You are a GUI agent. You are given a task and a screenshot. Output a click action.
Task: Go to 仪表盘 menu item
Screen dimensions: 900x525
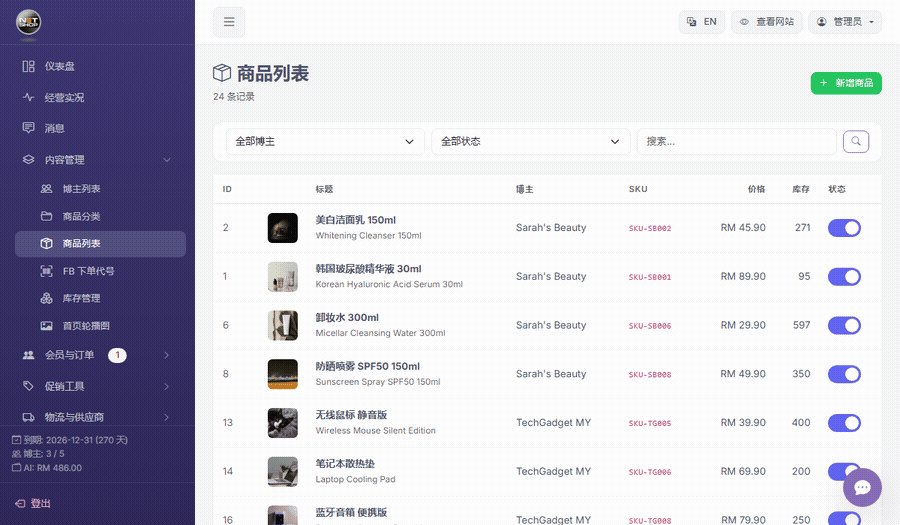(x=98, y=67)
